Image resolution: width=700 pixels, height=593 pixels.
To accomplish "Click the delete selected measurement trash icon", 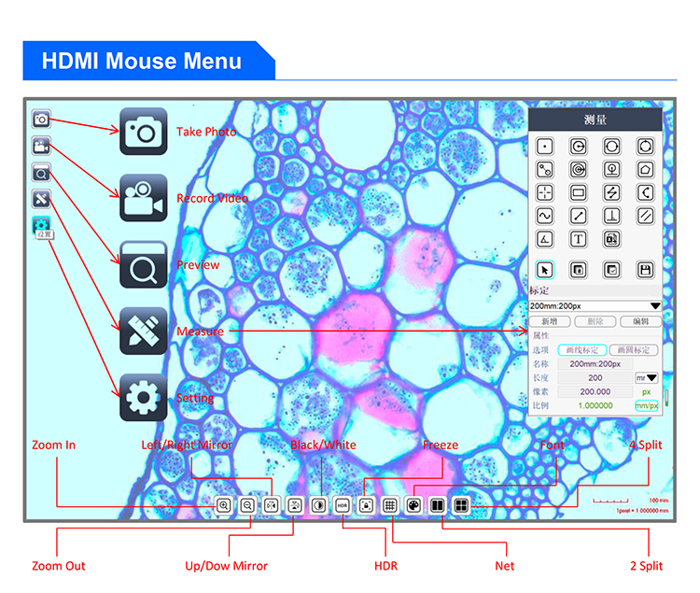I will (x=578, y=270).
